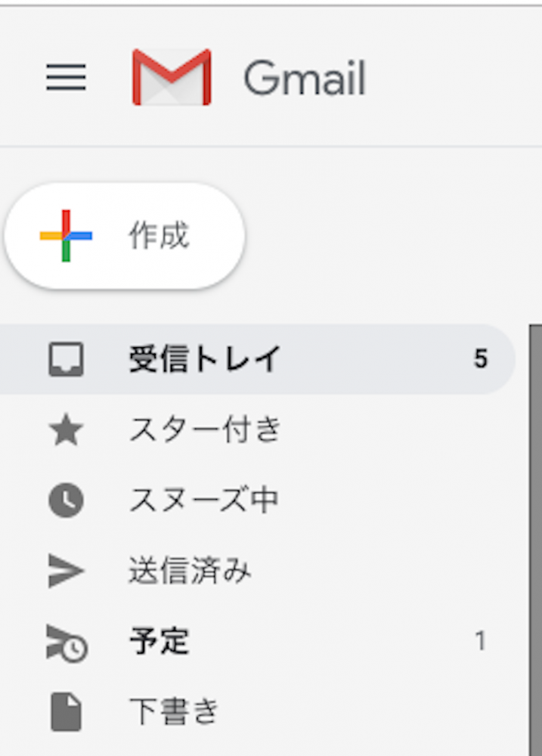The image size is (542, 756).
Task: Open the 送信済み mail link
Action: (190, 572)
